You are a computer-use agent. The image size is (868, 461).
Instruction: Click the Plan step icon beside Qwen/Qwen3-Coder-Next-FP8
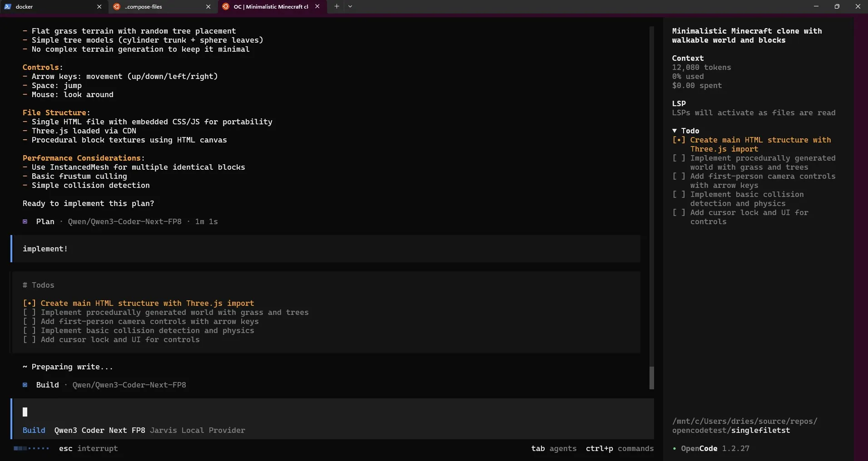click(25, 222)
